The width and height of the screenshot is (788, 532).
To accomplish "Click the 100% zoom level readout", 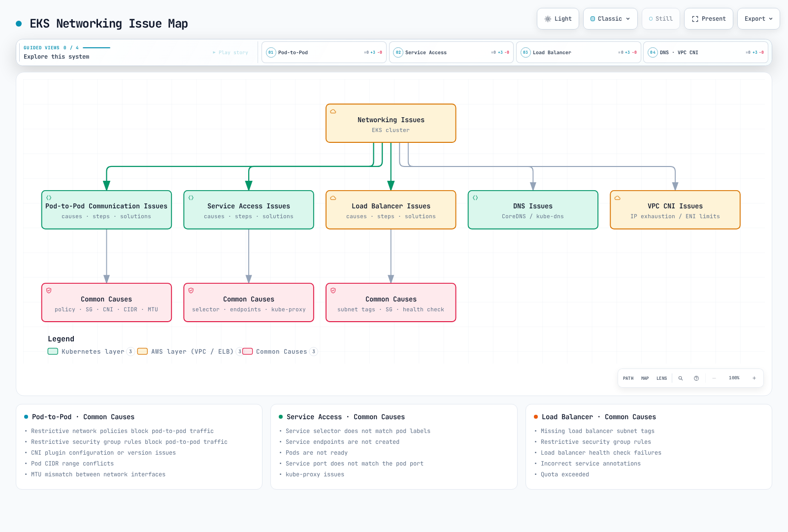I will click(734, 378).
